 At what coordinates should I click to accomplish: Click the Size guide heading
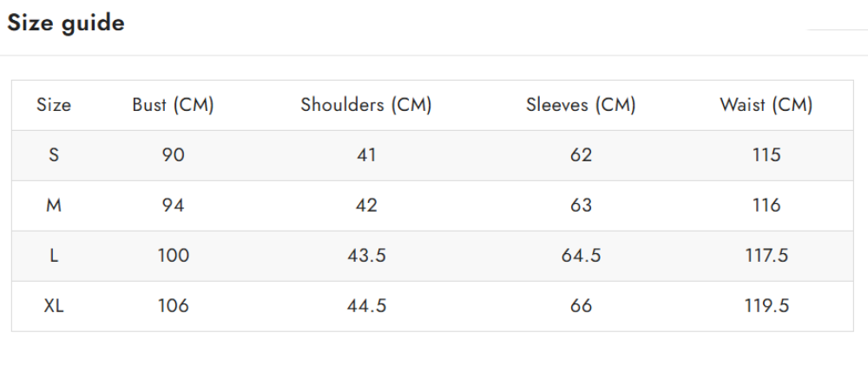[x=66, y=23]
